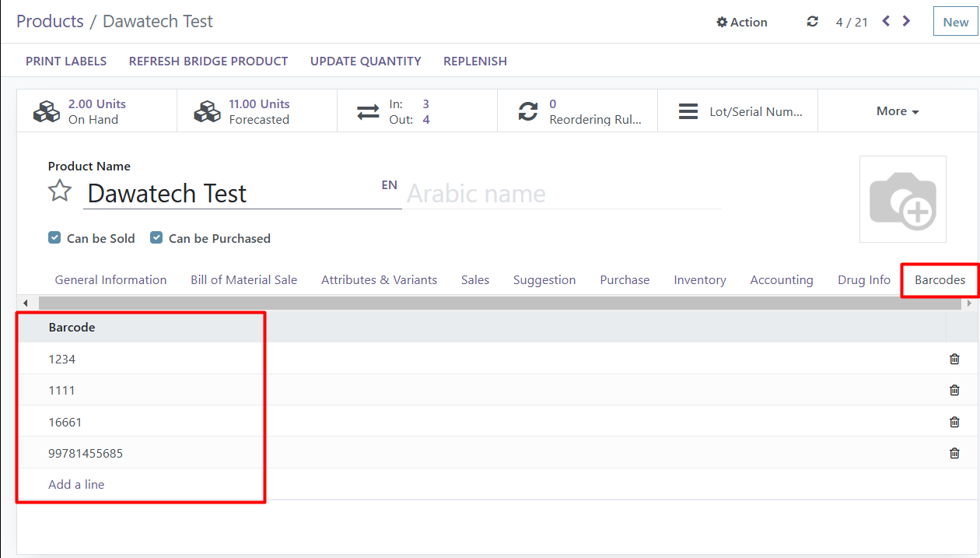
Task: Switch to the General Information tab
Action: (x=111, y=280)
